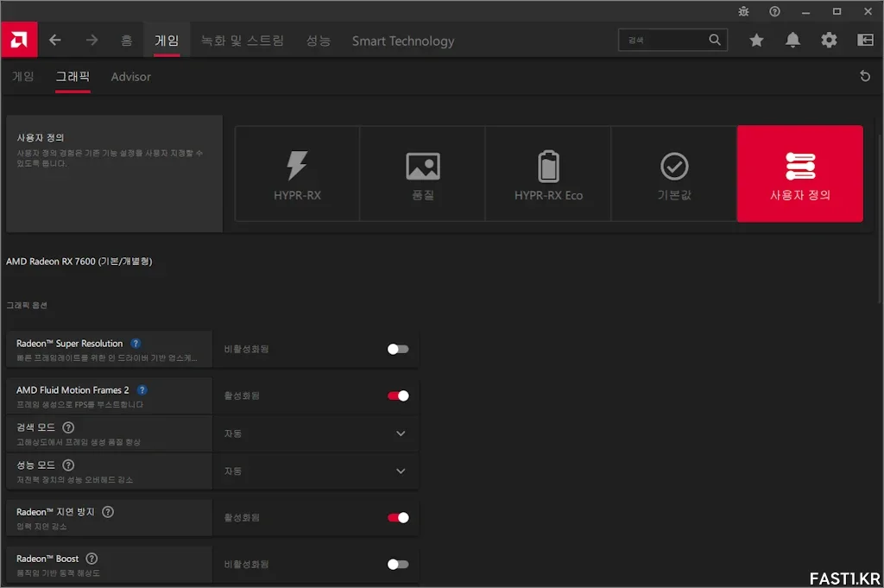Open help icon beside 검색 모드

click(68, 427)
